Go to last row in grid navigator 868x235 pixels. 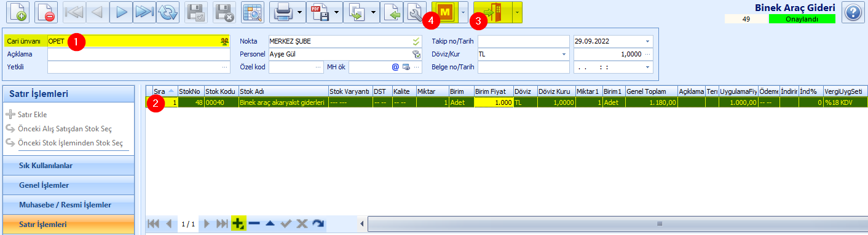(222, 224)
